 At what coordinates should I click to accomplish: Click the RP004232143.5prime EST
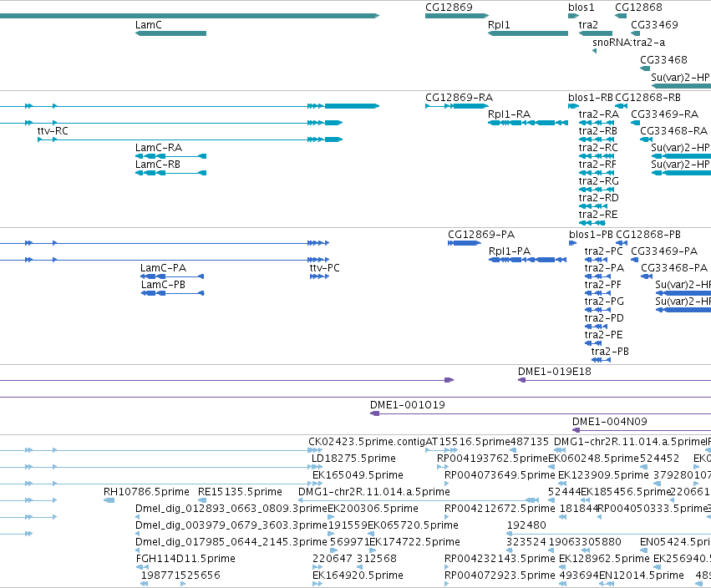[447, 567]
